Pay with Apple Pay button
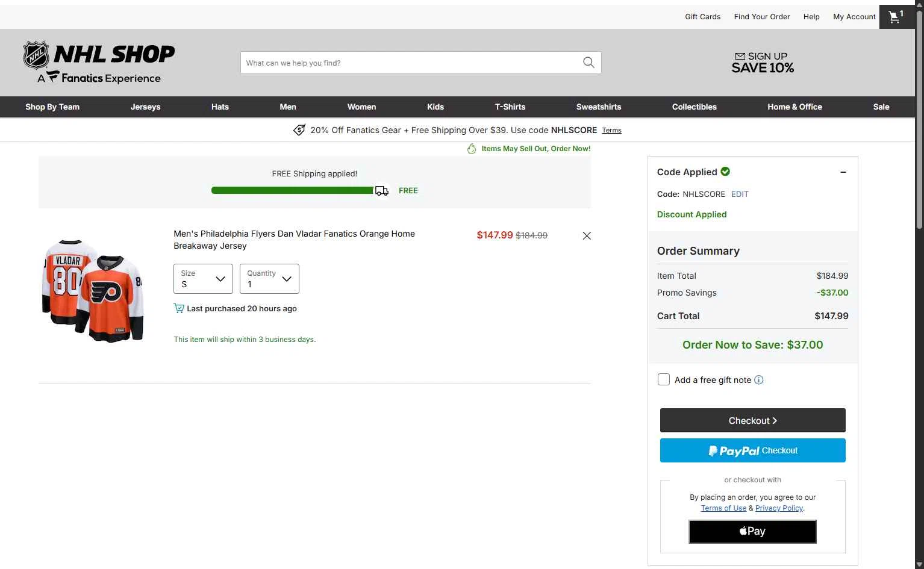The image size is (924, 569). [x=753, y=532]
